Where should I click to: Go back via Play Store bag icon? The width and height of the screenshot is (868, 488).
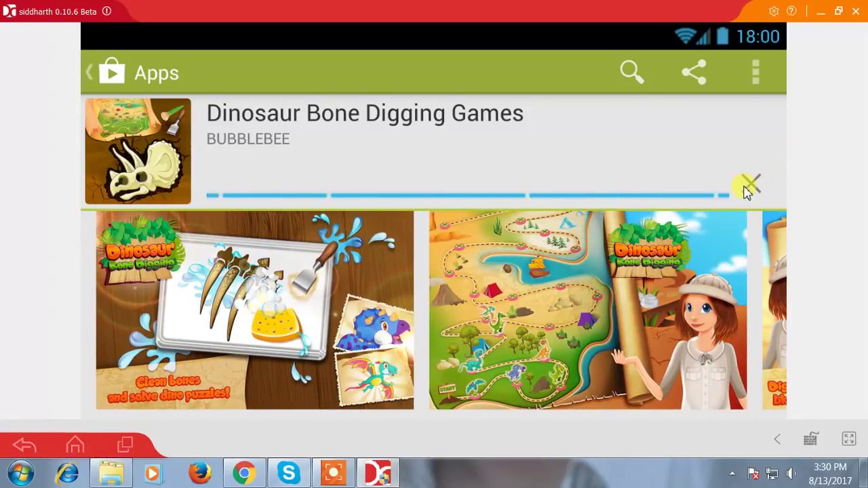(111, 72)
